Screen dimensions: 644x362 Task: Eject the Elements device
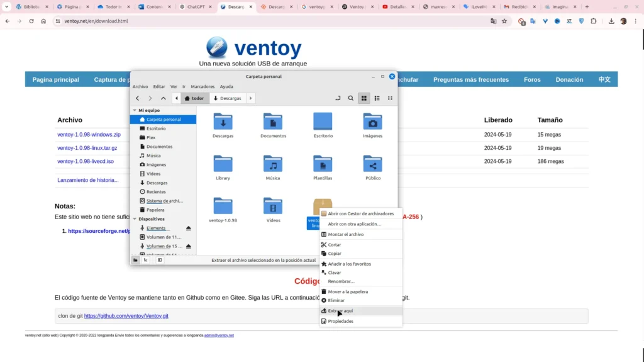pos(189,228)
